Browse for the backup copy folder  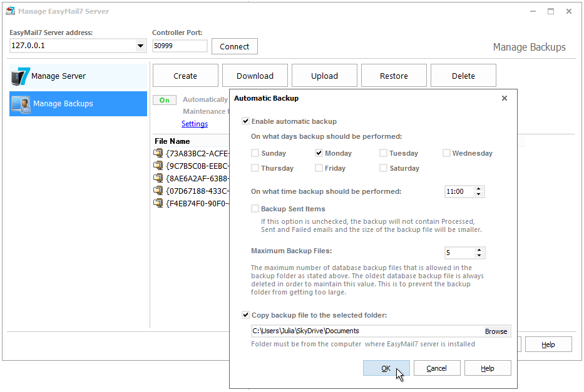[x=496, y=331]
